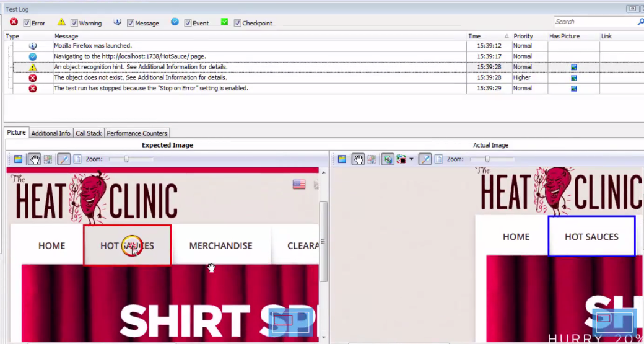
Task: Click HOME in the Actual Image preview
Action: pos(516,237)
